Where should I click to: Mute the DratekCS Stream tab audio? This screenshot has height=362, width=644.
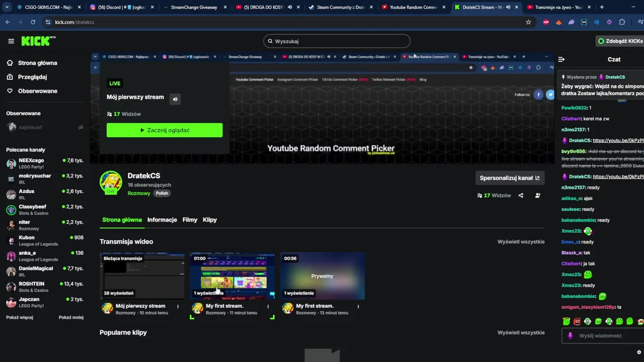click(x=507, y=7)
